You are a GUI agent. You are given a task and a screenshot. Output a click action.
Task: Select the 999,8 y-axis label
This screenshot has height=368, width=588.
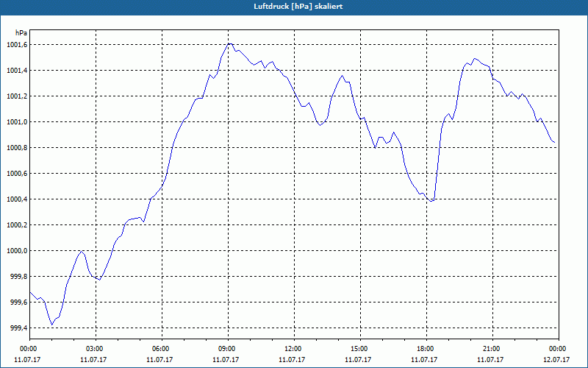(x=18, y=277)
